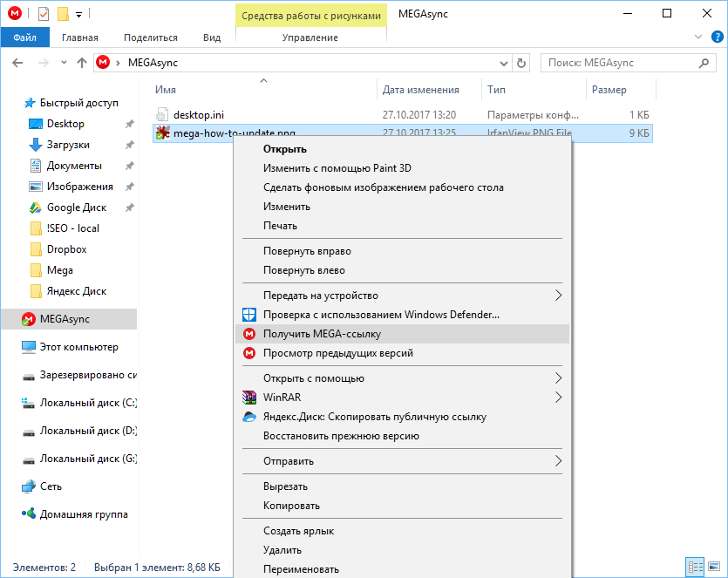Open Изображения in the navigation pane
This screenshot has height=578, width=728.
[x=79, y=187]
